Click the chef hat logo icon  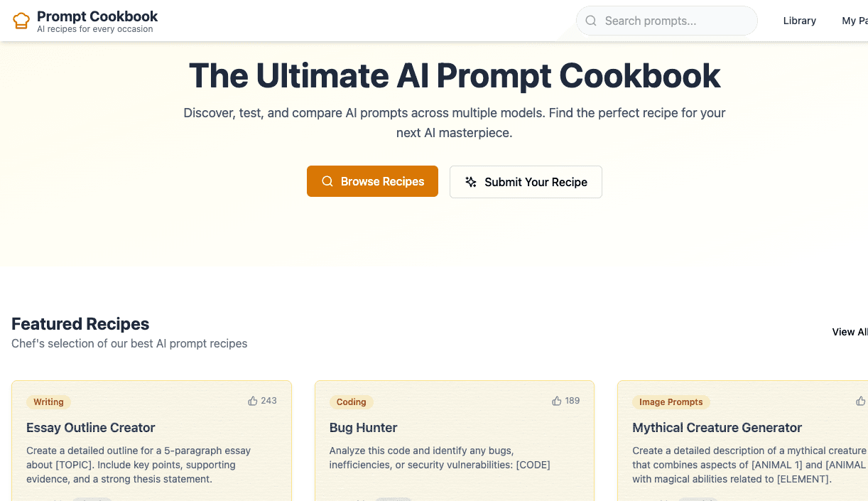[21, 20]
